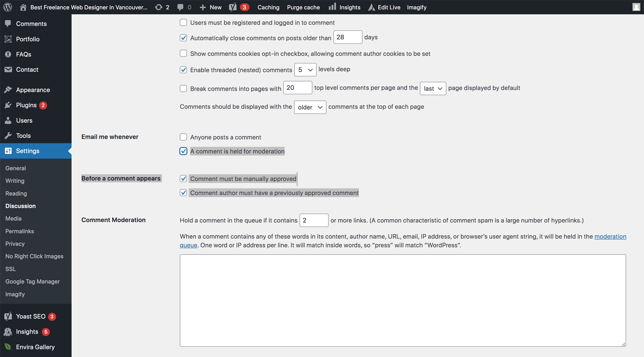This screenshot has height=357, width=644.
Task: Enable users must be registered checkbox
Action: (183, 22)
